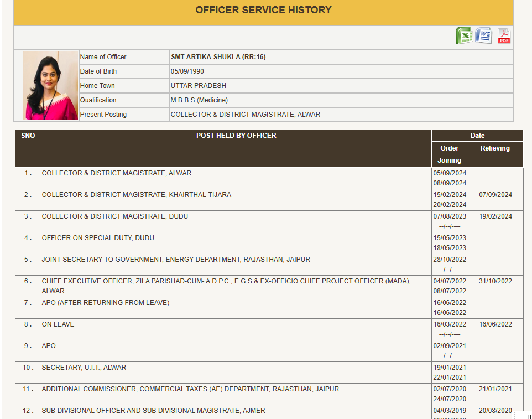Click the Qualification row M.B.B.S.(Medicine)
532x419 pixels.
199,100
